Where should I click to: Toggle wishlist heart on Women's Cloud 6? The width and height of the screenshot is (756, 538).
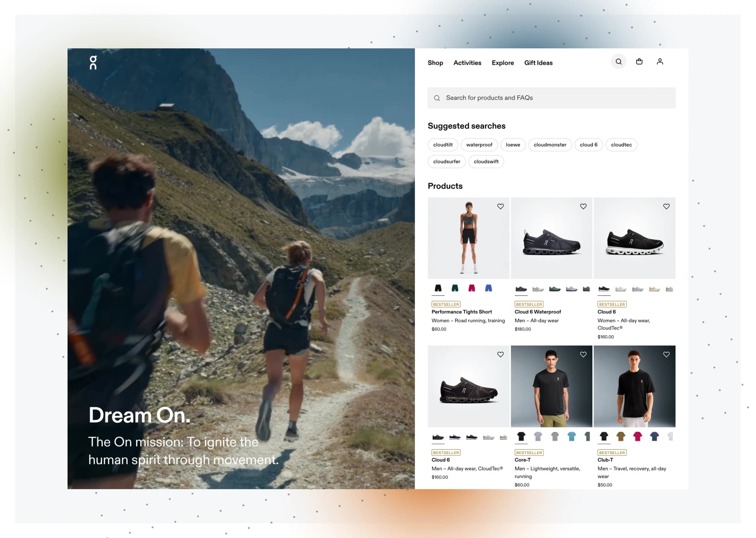(666, 207)
